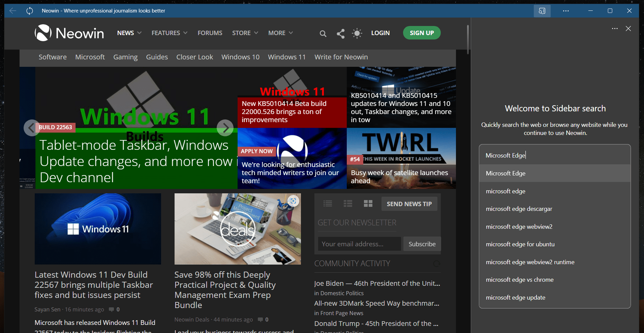
Task: Select 'microsoft edge update' suggestion
Action: coord(555,298)
